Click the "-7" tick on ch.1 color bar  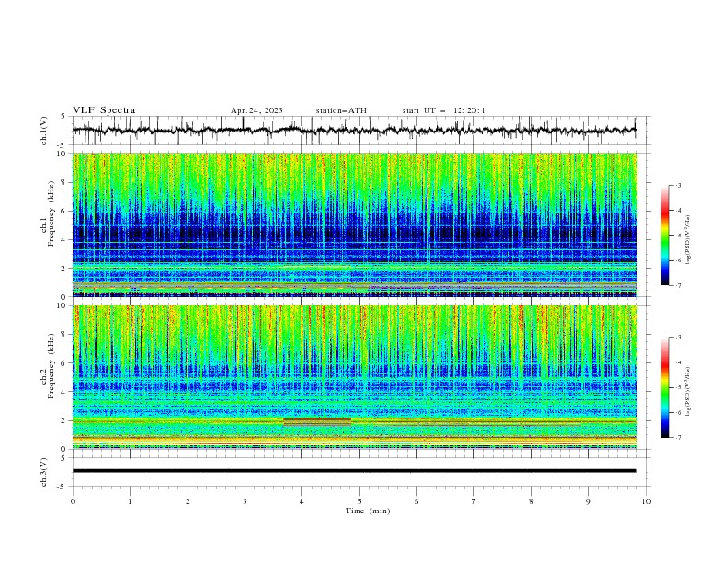[678, 285]
